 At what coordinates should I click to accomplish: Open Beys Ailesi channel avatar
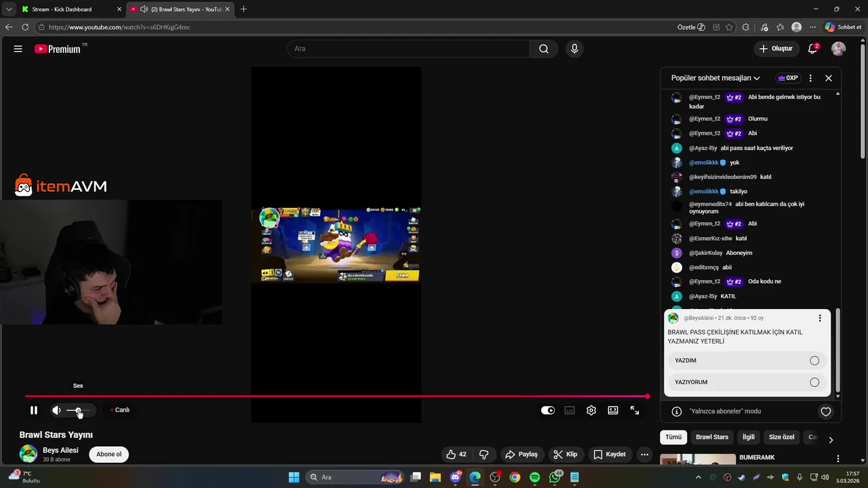pyautogui.click(x=28, y=454)
